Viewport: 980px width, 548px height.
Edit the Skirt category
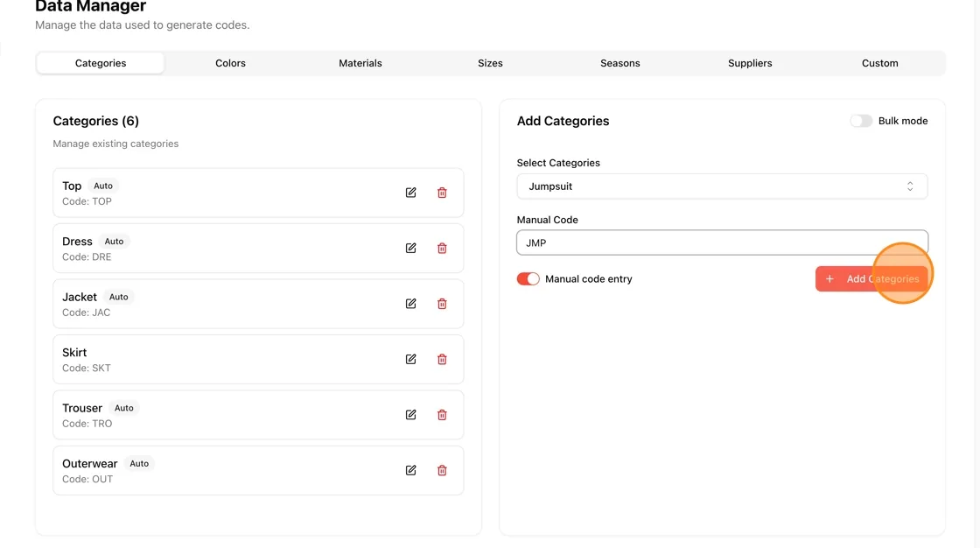point(410,359)
